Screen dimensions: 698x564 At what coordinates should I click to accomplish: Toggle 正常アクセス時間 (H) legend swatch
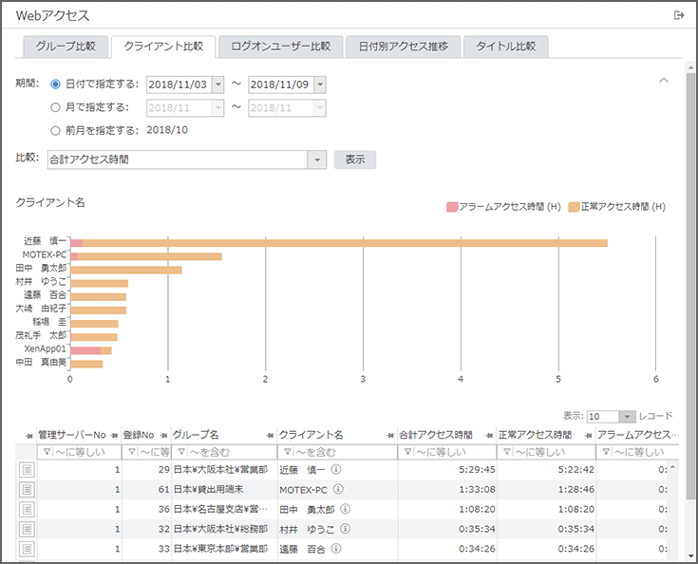coord(574,207)
